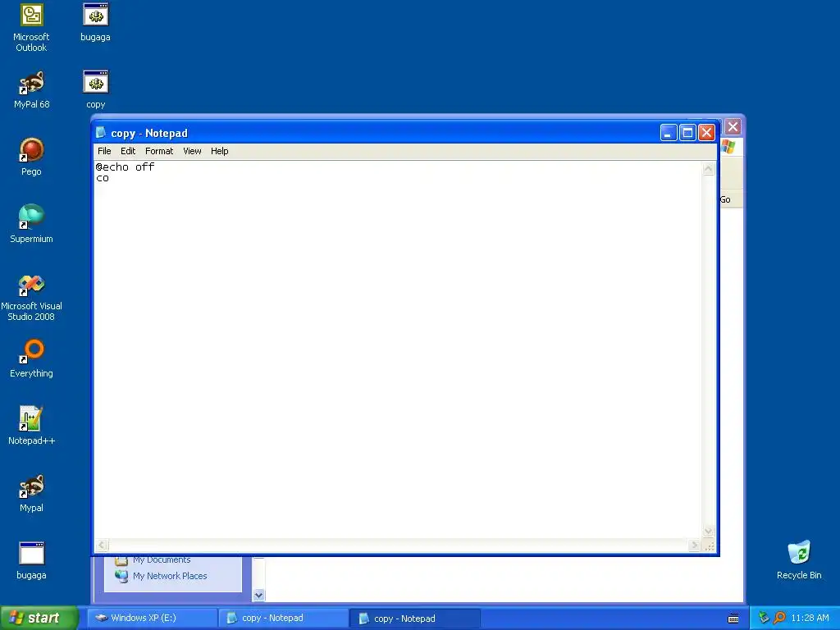840x630 pixels.
Task: Switch to Windows XP (E:) taskbar button
Action: point(152,618)
